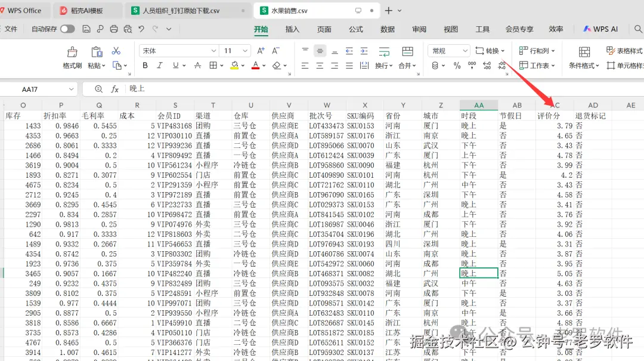
Task: Switch to the 数据 ribbon tab
Action: click(x=388, y=29)
